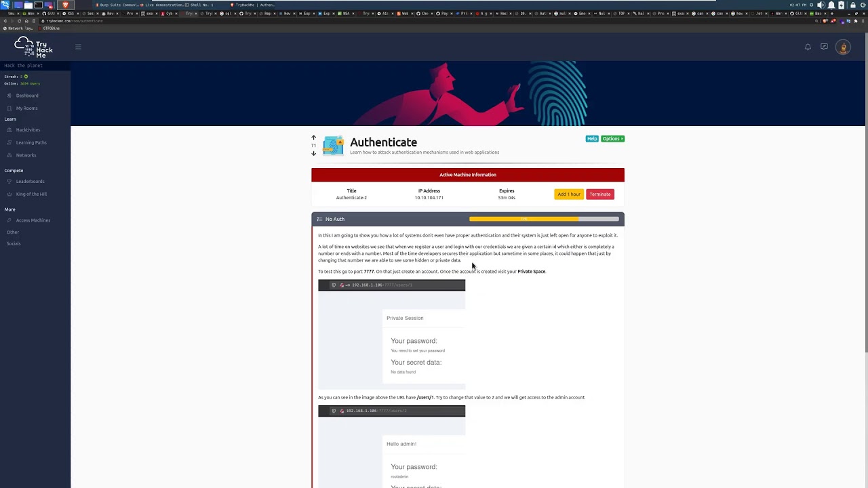Click the browser address bar URL
The height and width of the screenshot is (488, 868).
point(75,21)
